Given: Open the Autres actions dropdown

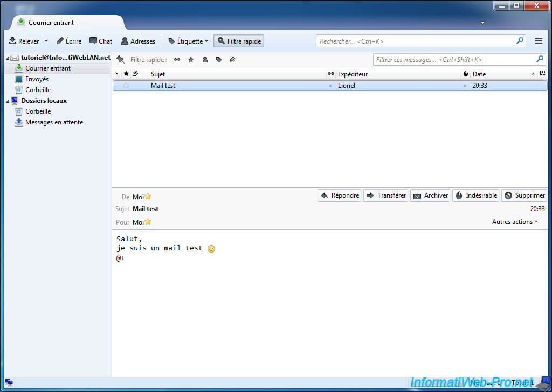Looking at the screenshot, I should coord(515,222).
